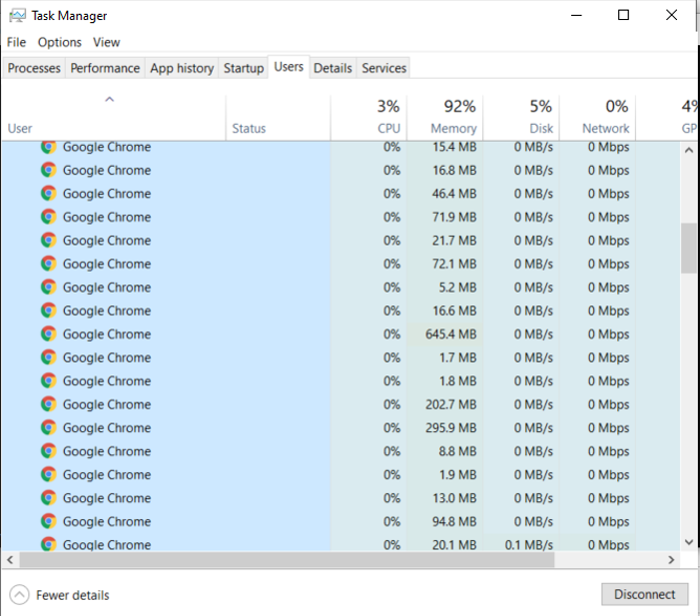Click Chrome icon in the 46.4 MB row

tap(49, 194)
